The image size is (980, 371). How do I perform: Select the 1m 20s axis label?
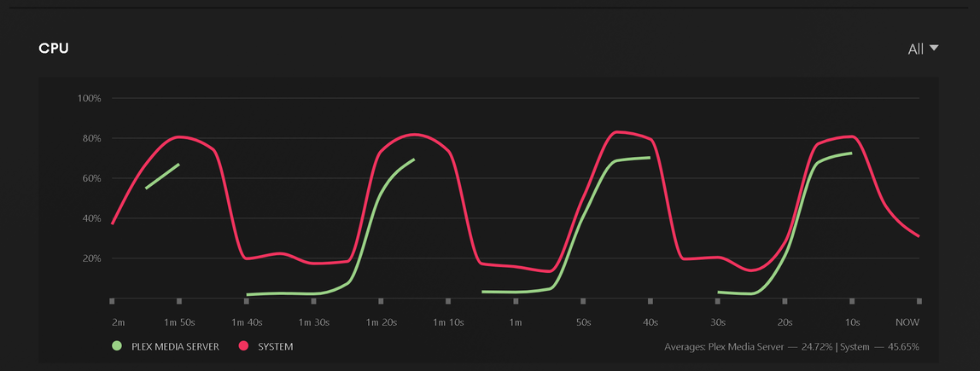(382, 323)
